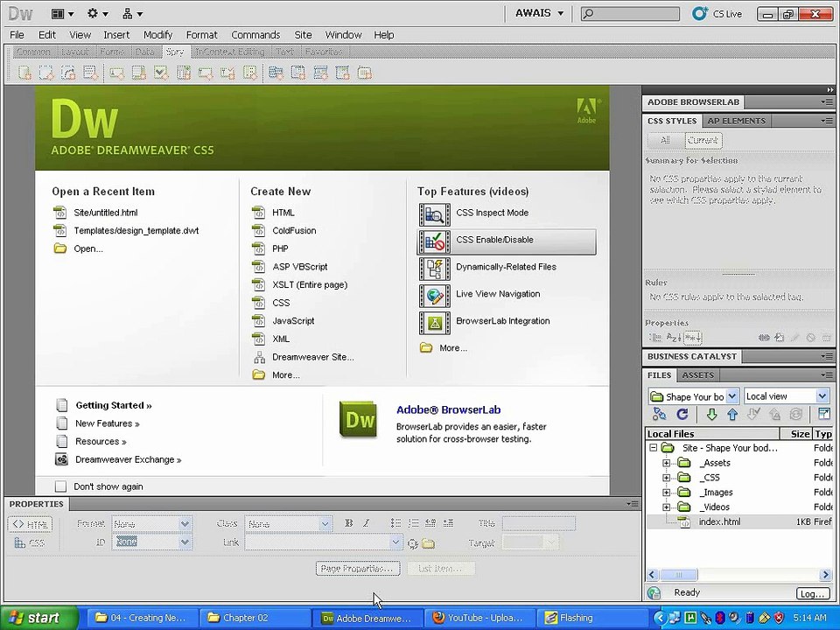Open the Local view dropdown
Screen dimensions: 840x630
point(787,396)
